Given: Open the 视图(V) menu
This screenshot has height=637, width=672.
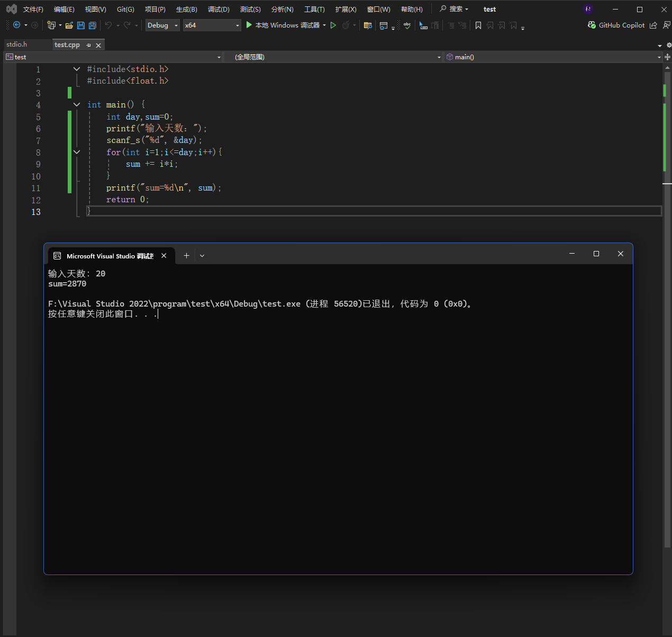Looking at the screenshot, I should click(95, 9).
